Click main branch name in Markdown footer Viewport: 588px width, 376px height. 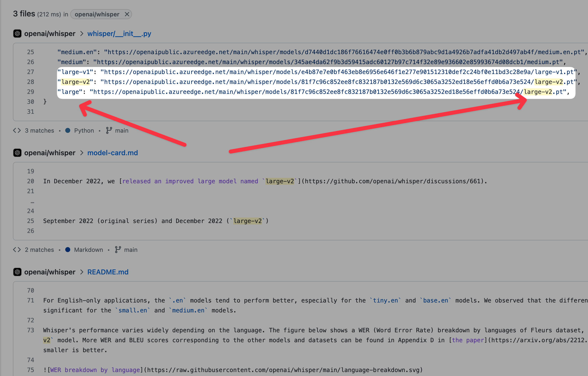coord(131,250)
